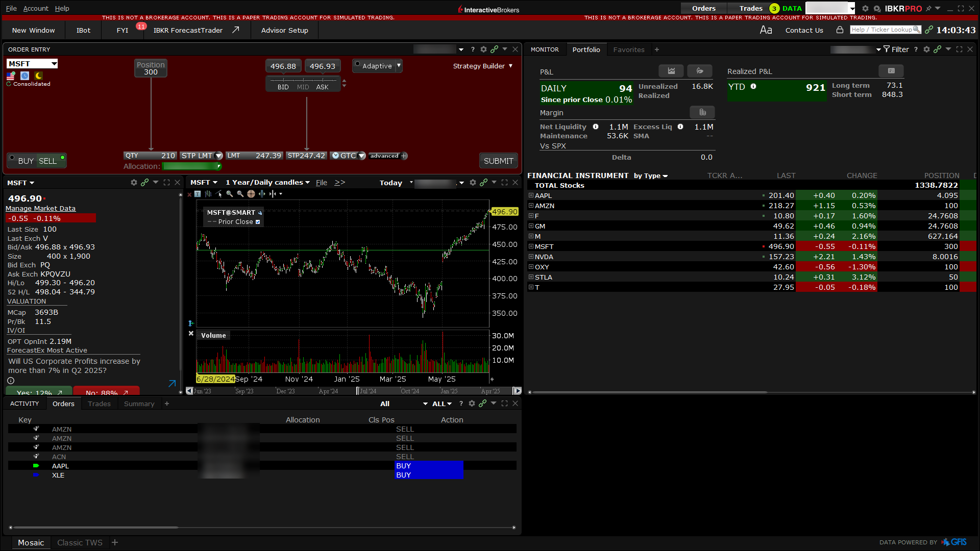Open the Account menu
This screenshot has height=551, width=980.
(36, 9)
